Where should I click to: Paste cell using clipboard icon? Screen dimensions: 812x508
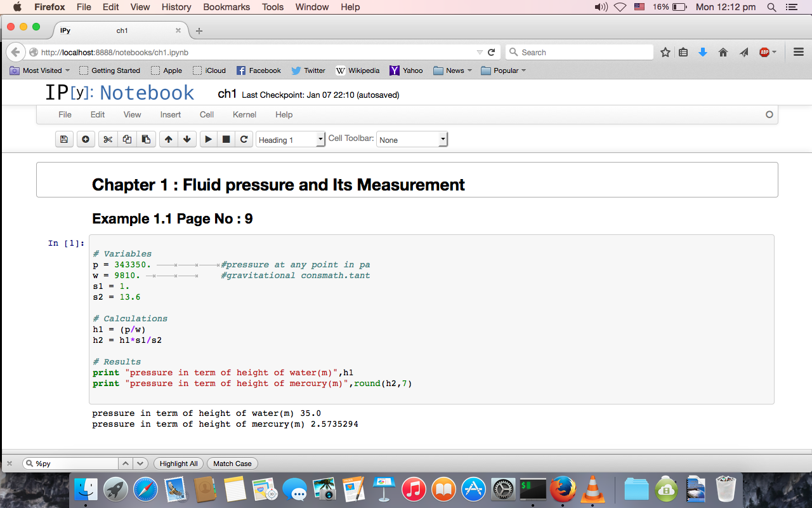146,140
